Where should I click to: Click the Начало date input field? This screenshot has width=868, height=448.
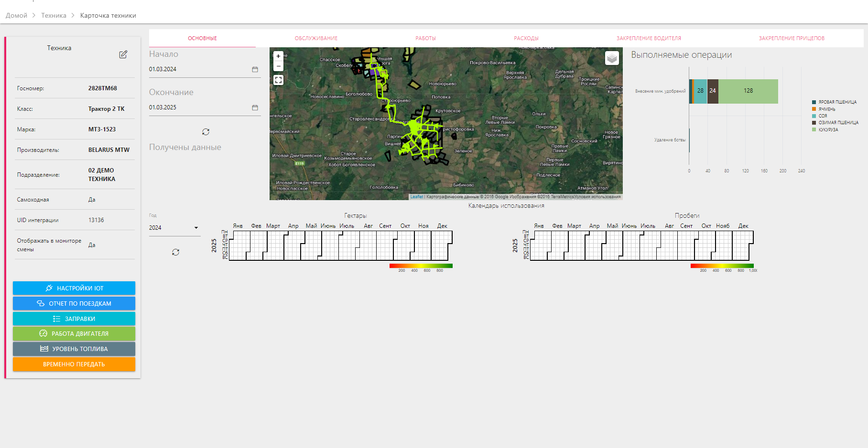198,69
